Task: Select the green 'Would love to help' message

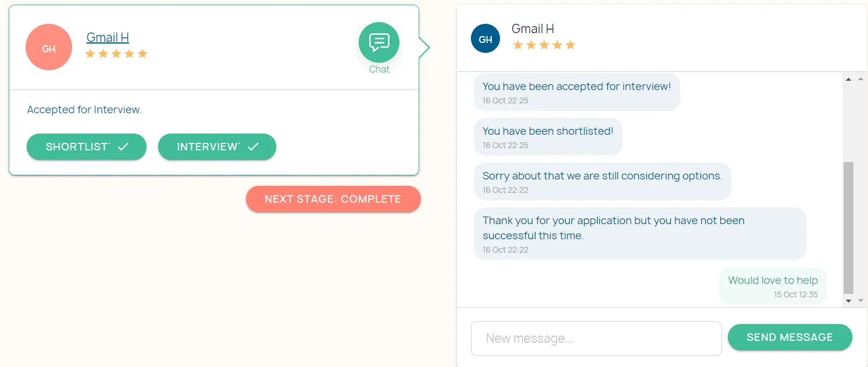Action: (773, 286)
